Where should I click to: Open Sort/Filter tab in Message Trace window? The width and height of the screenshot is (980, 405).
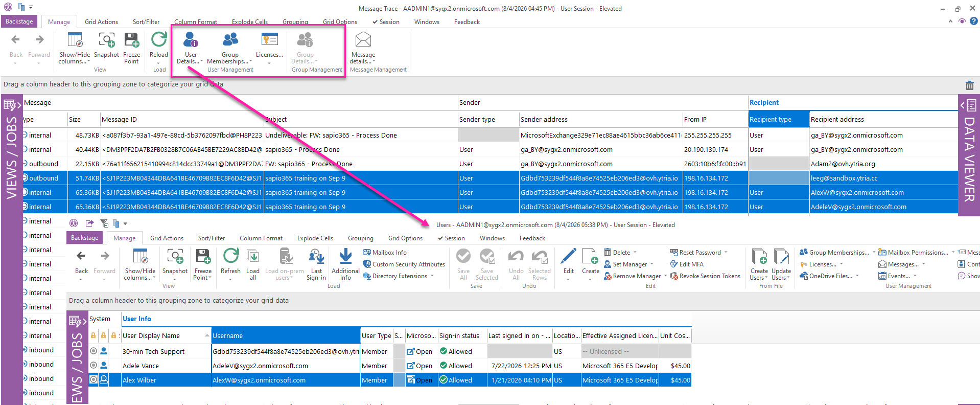(146, 22)
